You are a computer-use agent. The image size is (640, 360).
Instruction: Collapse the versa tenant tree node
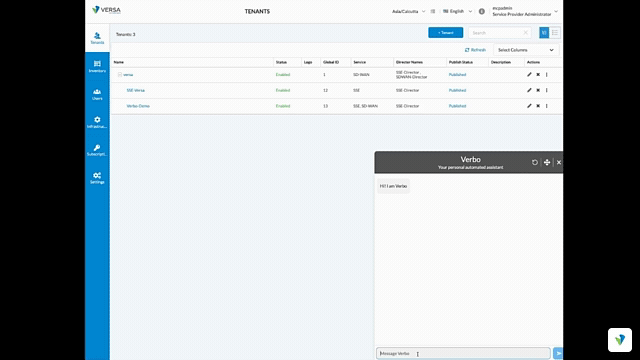[x=120, y=75]
